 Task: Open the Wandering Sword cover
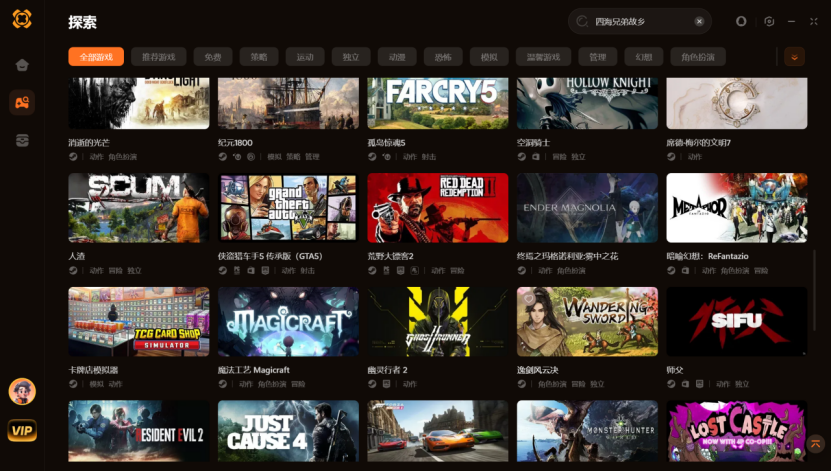(587, 322)
